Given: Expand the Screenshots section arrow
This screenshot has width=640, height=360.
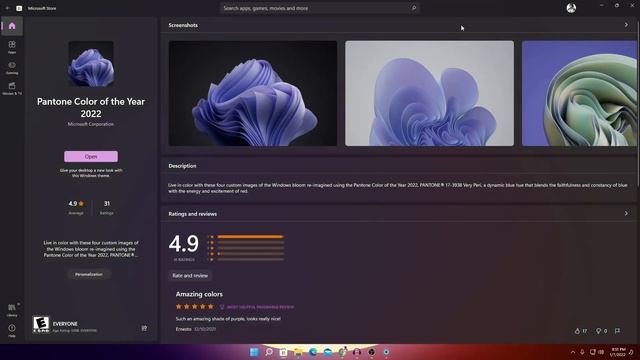Looking at the screenshot, I should [626, 25].
